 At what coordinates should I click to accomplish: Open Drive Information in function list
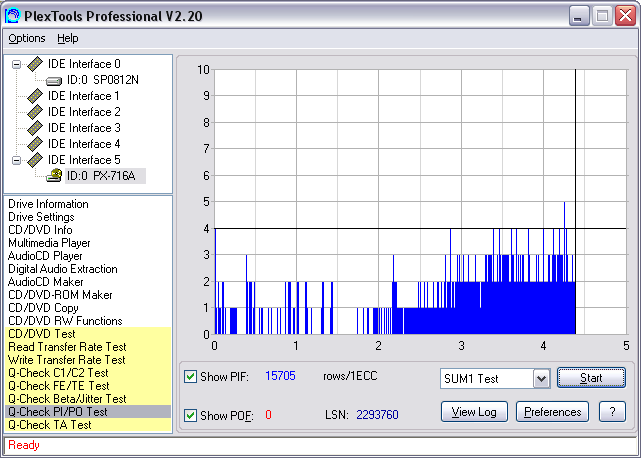click(48, 204)
